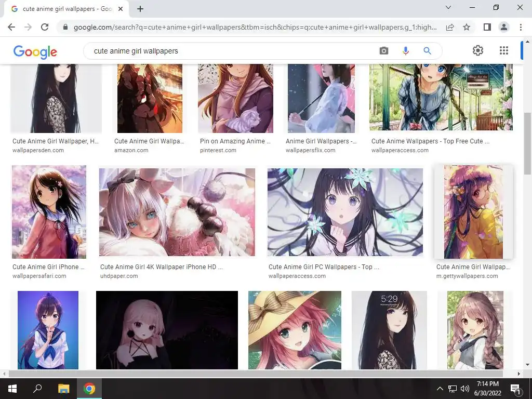
Task: Click 'Cute Anime Girl PC Wallpapers - Top ...'
Action: (324, 267)
